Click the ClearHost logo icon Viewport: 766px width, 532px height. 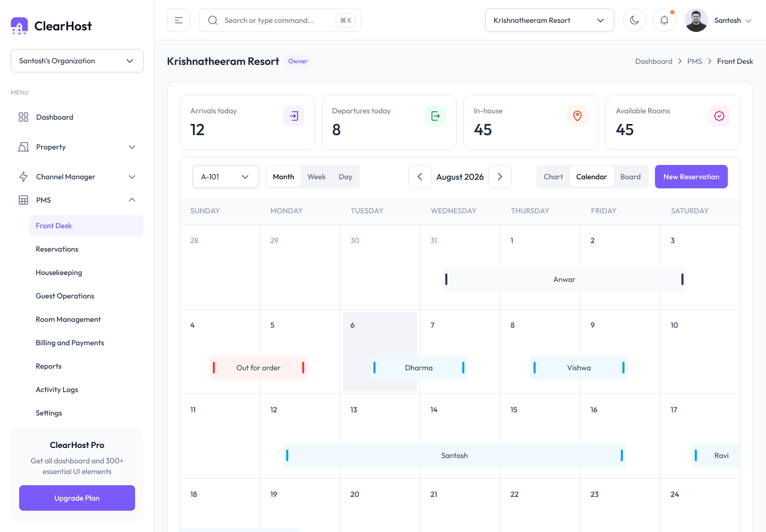tap(19, 26)
